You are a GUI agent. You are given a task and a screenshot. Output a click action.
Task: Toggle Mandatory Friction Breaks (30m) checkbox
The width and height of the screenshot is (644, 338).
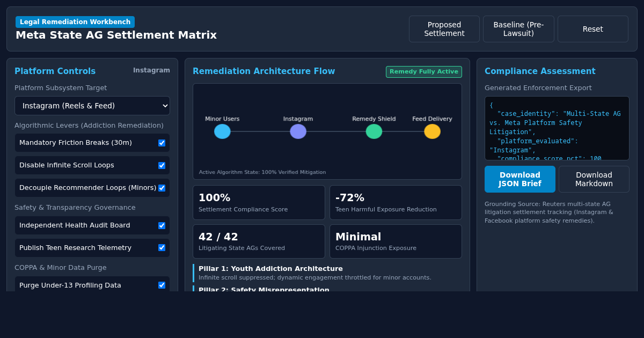[162, 143]
